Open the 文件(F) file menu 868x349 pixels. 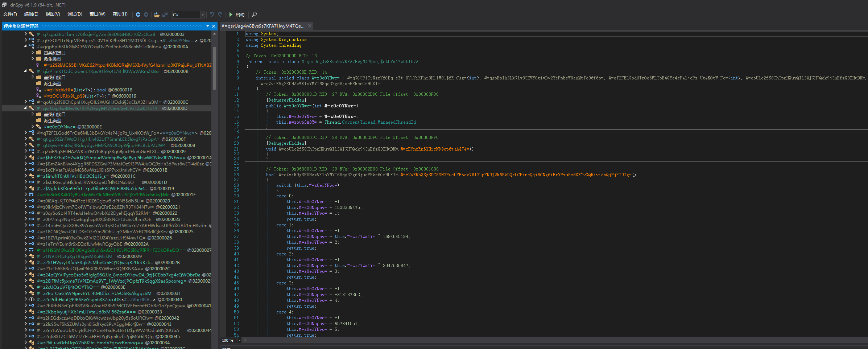coord(10,14)
